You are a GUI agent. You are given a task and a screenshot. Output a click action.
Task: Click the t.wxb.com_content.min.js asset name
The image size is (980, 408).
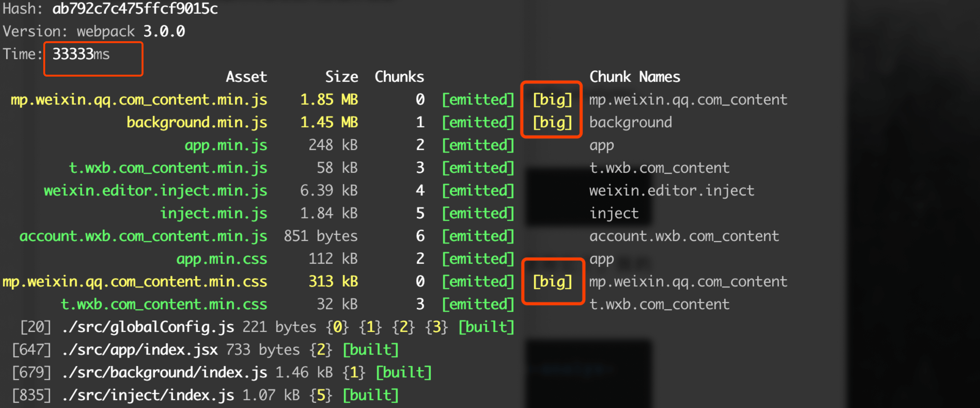[168, 168]
